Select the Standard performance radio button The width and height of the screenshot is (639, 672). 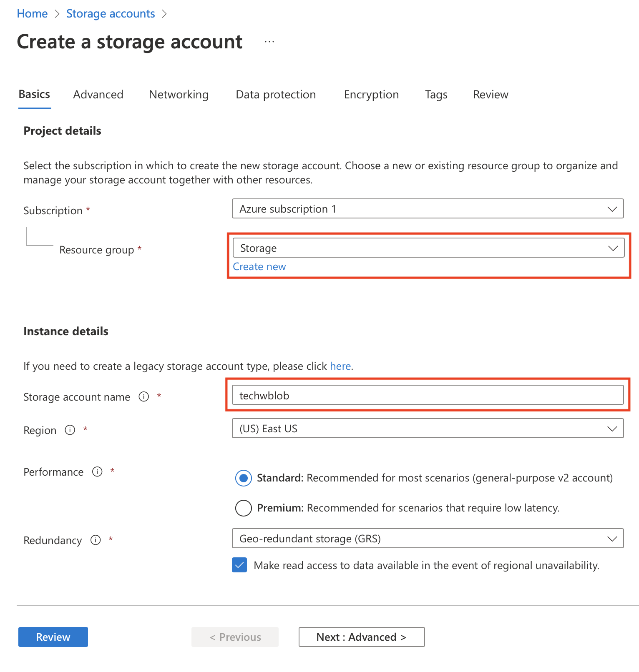[x=244, y=478]
